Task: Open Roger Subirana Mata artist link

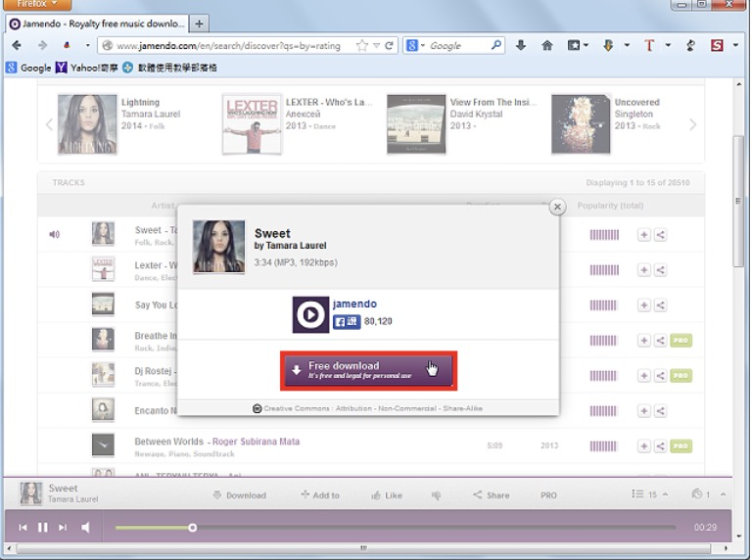Action: [x=257, y=442]
